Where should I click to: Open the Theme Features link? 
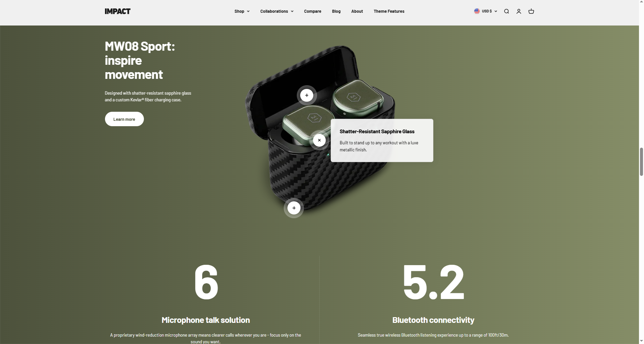coord(389,11)
